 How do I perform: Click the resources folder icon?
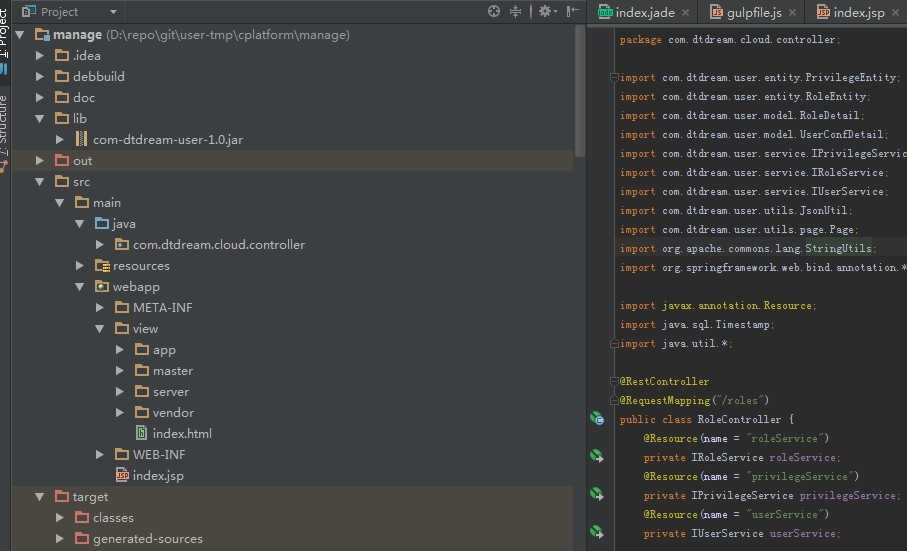(102, 265)
